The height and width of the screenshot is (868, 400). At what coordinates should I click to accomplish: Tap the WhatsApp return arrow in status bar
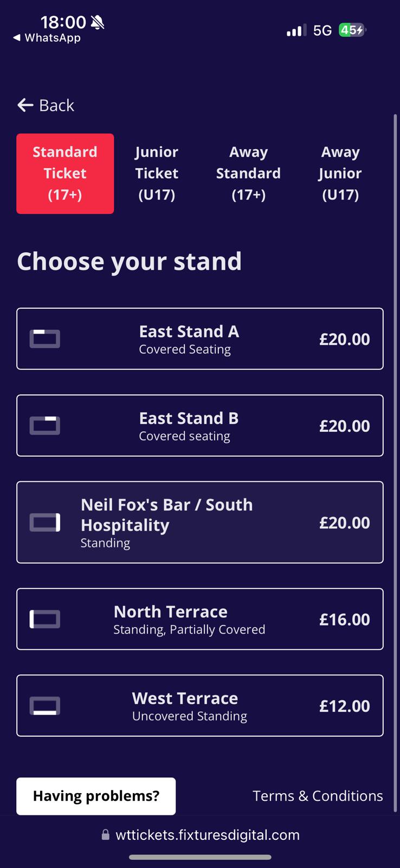17,38
